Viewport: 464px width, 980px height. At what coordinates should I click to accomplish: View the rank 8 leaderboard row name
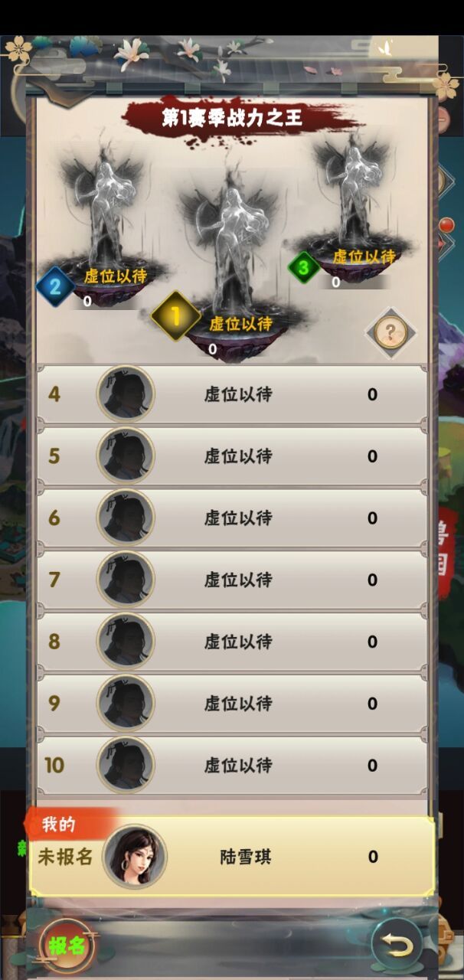[238, 642]
